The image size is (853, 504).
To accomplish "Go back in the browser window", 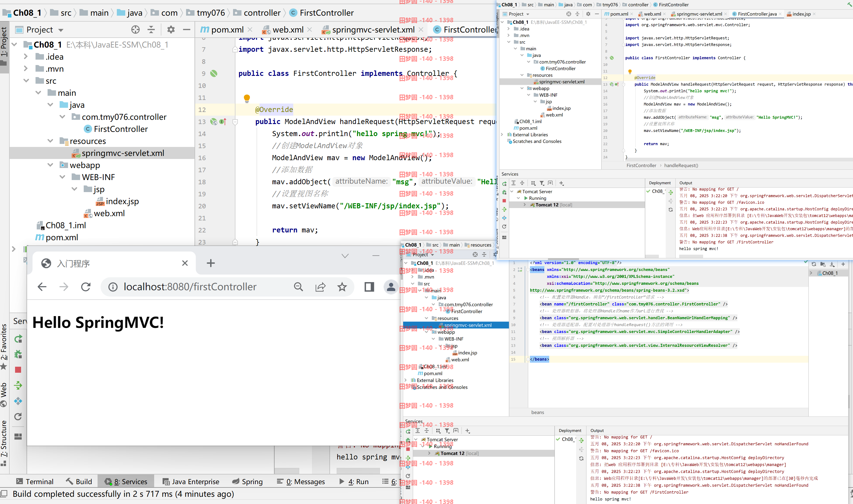I will pos(42,287).
